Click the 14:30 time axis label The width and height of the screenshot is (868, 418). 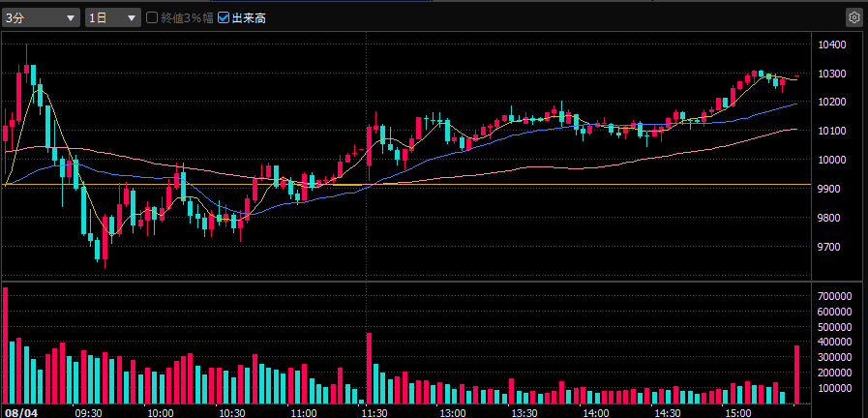pos(669,412)
